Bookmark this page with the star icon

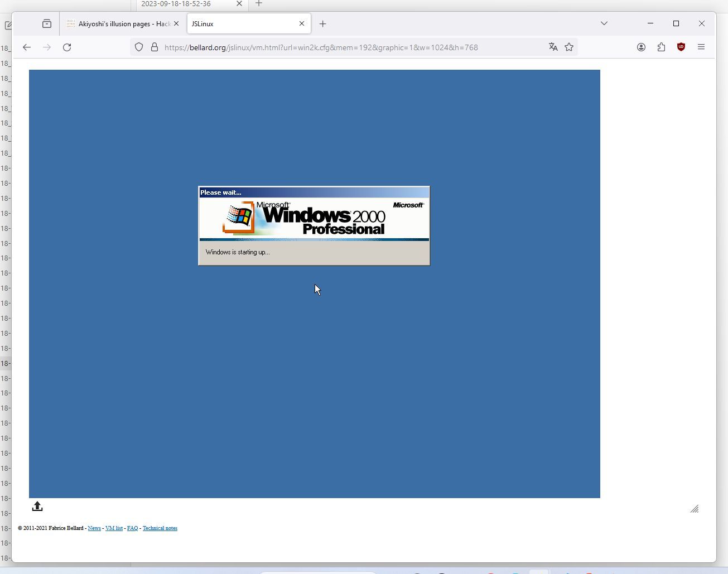pos(569,47)
